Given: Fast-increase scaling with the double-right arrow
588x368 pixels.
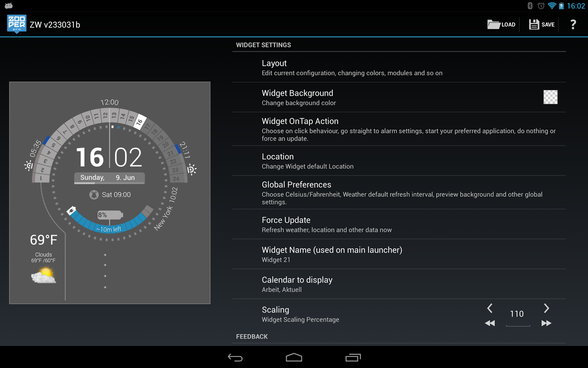Looking at the screenshot, I should coord(546,323).
